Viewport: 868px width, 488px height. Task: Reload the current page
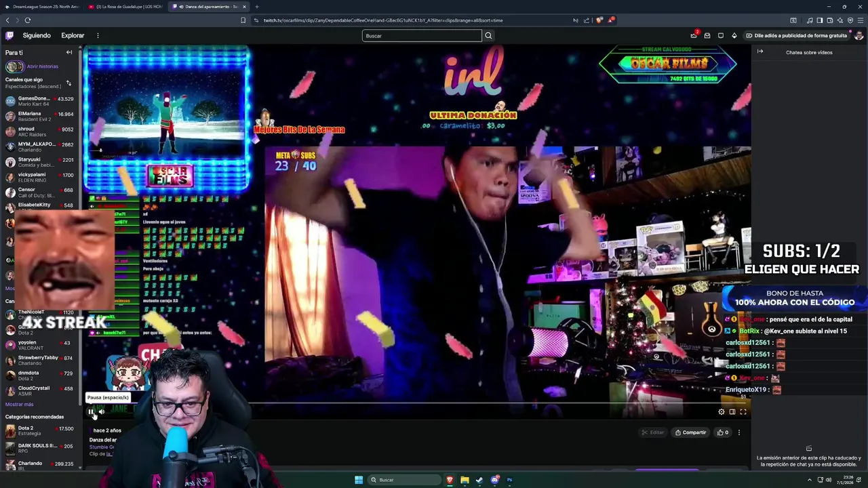28,20
